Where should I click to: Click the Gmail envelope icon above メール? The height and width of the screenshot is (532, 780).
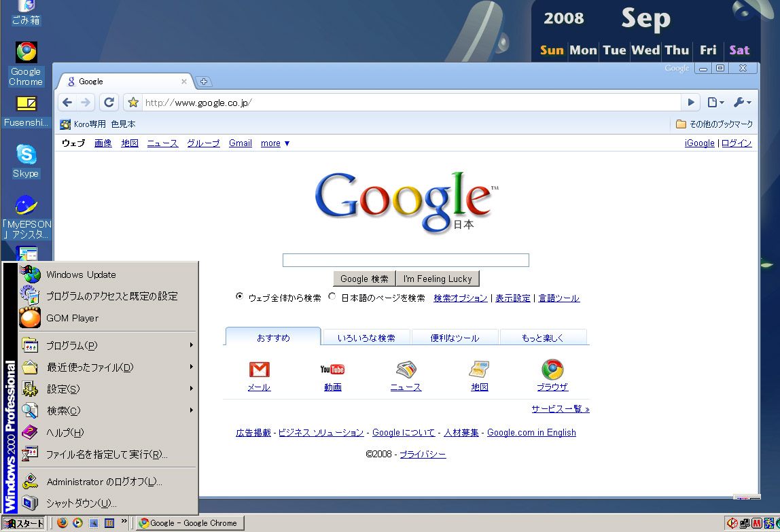tap(259, 370)
